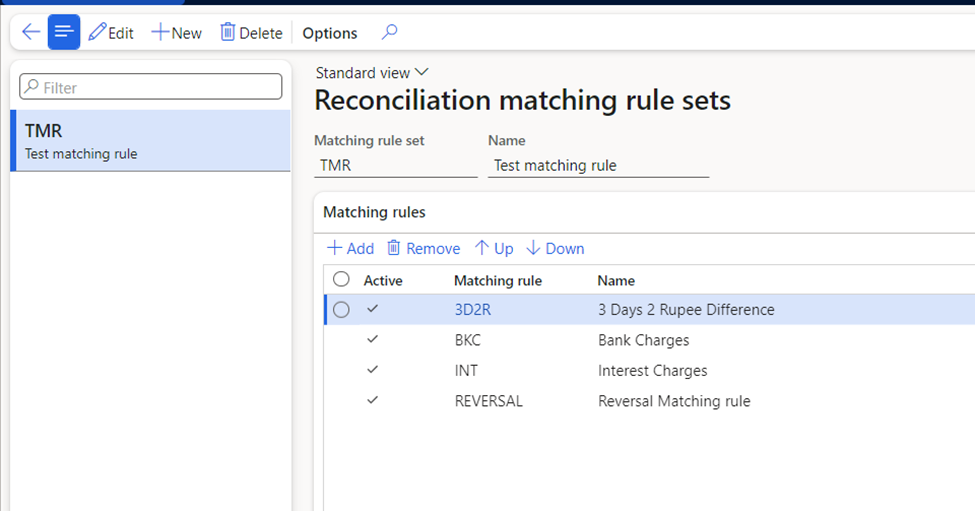The image size is (975, 511).
Task: Open the search magnifier in toolbar
Action: coord(389,32)
